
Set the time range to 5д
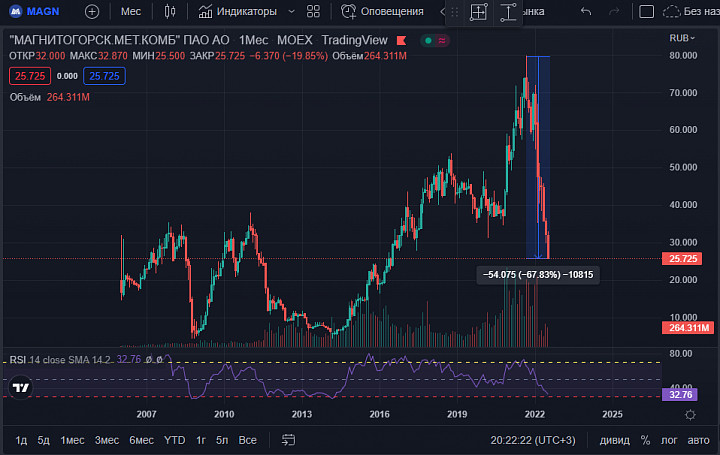click(44, 440)
